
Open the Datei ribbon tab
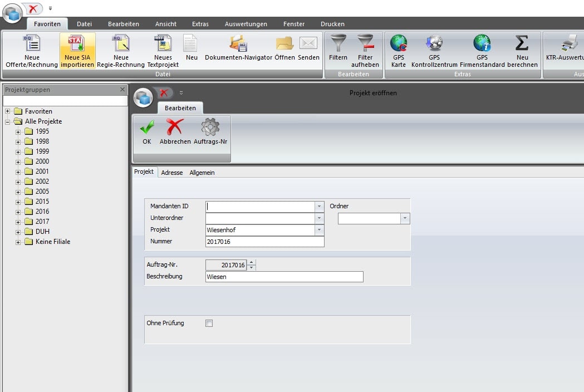point(84,24)
